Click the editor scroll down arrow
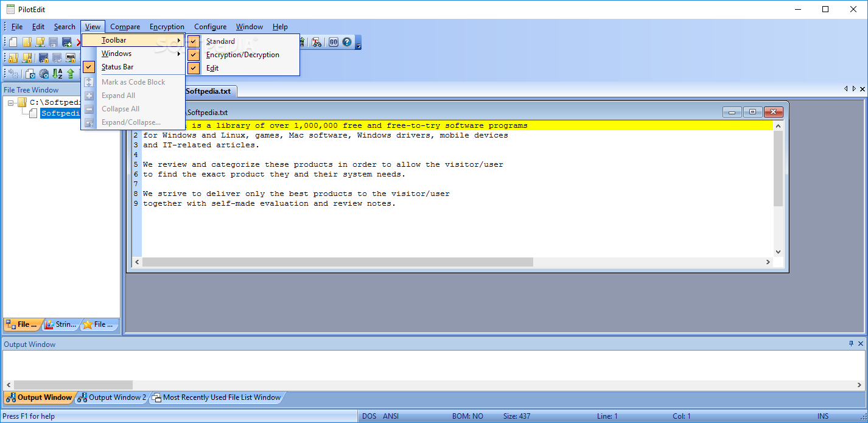 [x=778, y=252]
